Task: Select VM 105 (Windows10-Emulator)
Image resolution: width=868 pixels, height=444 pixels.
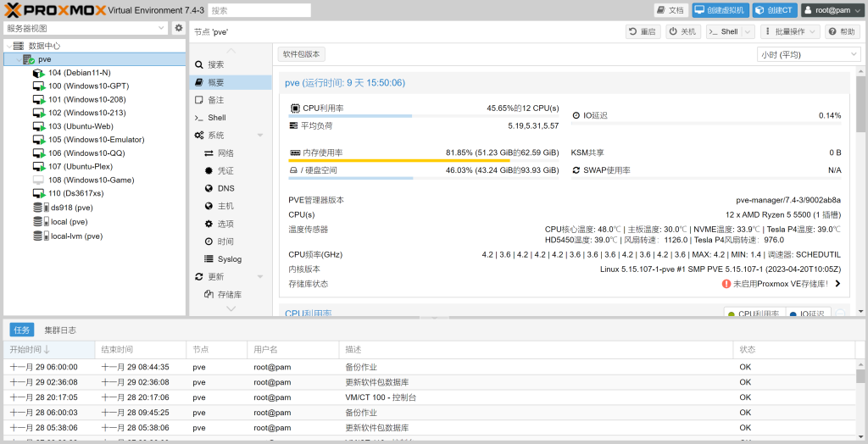Action: (x=97, y=140)
